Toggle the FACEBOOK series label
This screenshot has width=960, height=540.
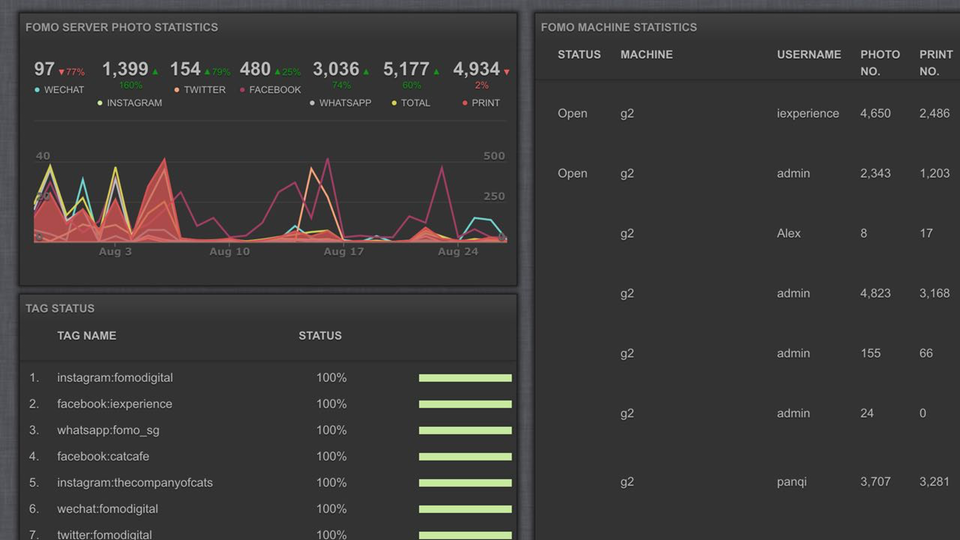(275, 90)
